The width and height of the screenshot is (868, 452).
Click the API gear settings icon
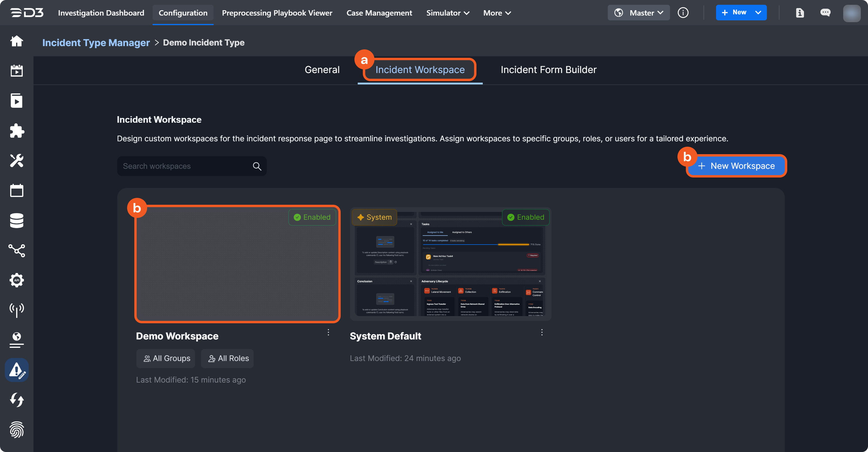point(16,280)
